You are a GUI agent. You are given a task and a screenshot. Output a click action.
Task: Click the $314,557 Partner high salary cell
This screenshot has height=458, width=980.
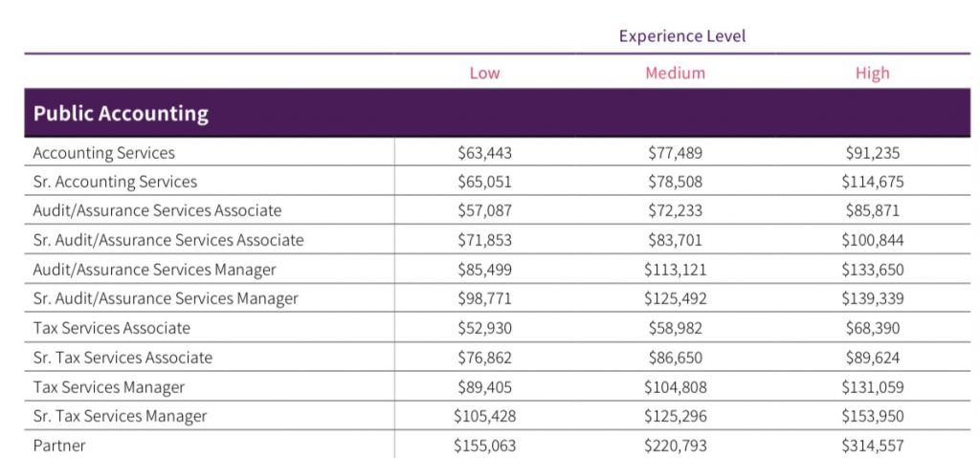tap(872, 446)
